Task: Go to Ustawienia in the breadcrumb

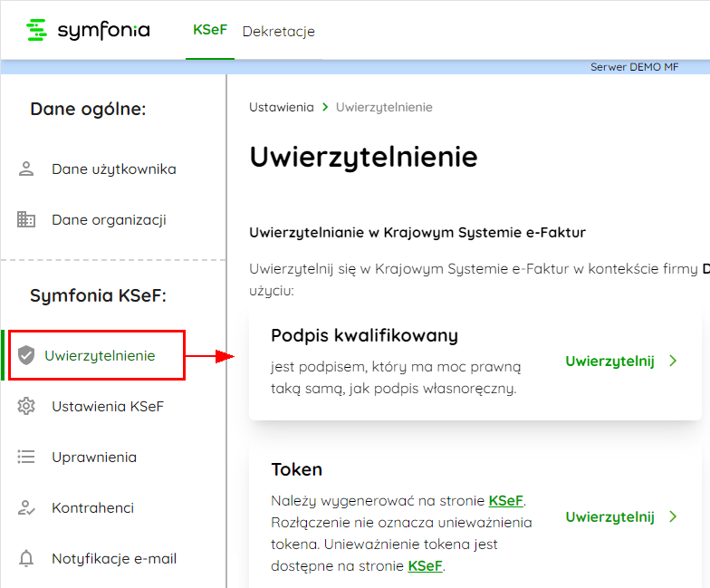Action: [x=281, y=107]
